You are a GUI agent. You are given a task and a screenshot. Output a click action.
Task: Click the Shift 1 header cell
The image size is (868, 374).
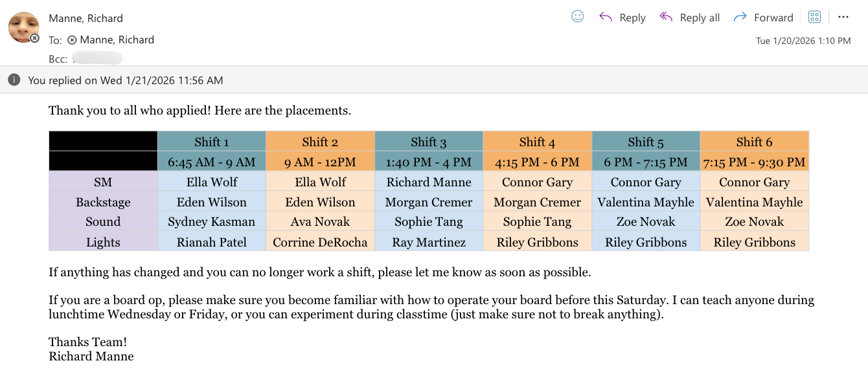pyautogui.click(x=212, y=142)
